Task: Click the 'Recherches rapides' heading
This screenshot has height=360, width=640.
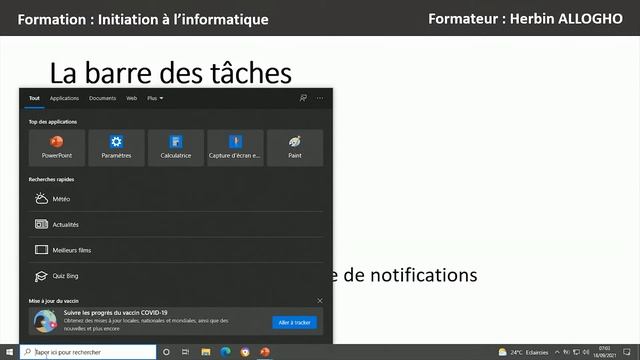Action: 51,179
